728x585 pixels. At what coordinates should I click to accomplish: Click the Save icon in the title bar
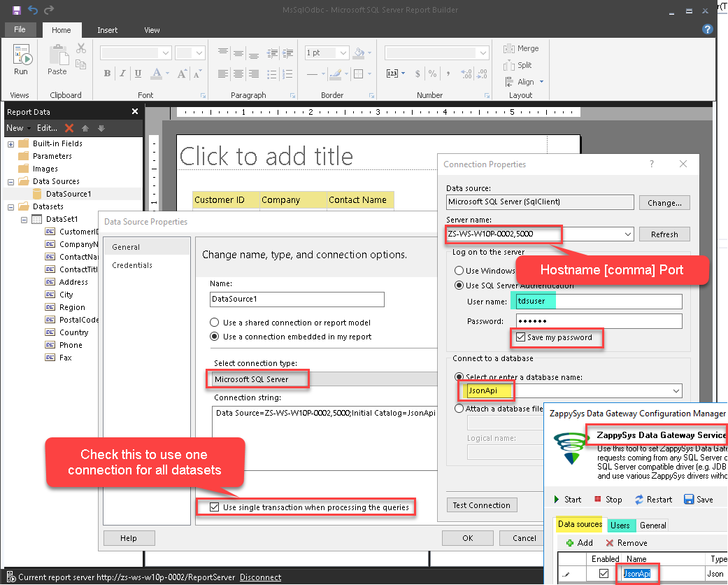pyautogui.click(x=17, y=10)
